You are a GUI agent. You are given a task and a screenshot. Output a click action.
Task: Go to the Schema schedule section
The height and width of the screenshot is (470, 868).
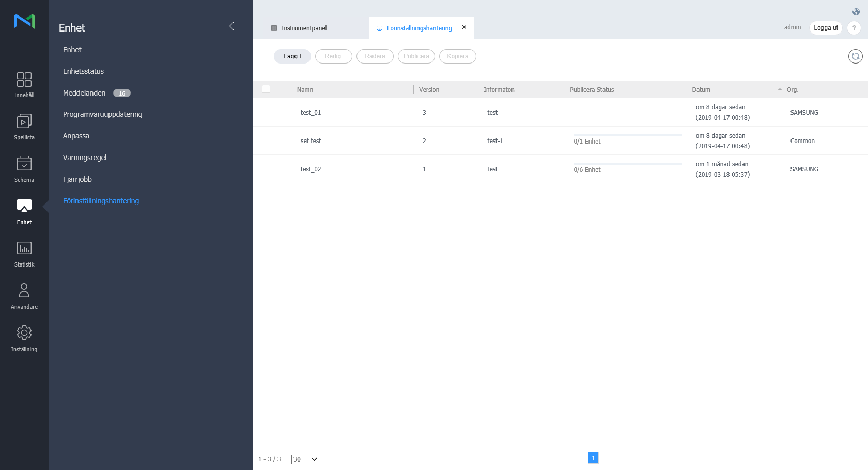[x=24, y=169]
